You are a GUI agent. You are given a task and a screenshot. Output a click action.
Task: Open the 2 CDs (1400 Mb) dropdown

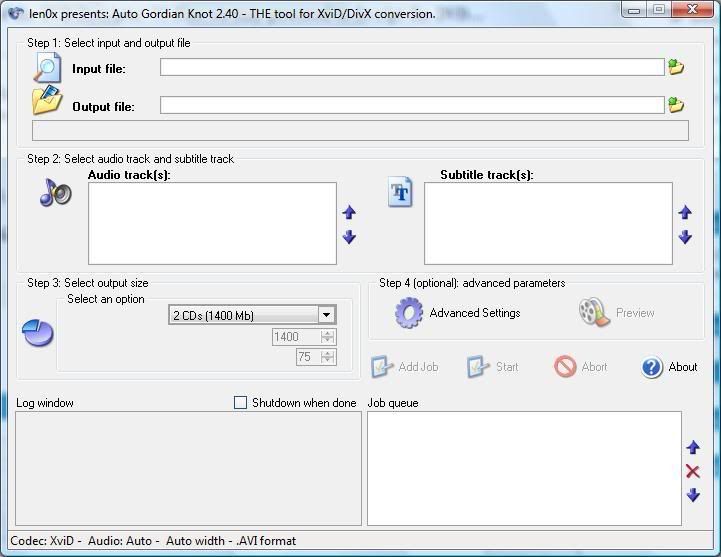[252, 315]
